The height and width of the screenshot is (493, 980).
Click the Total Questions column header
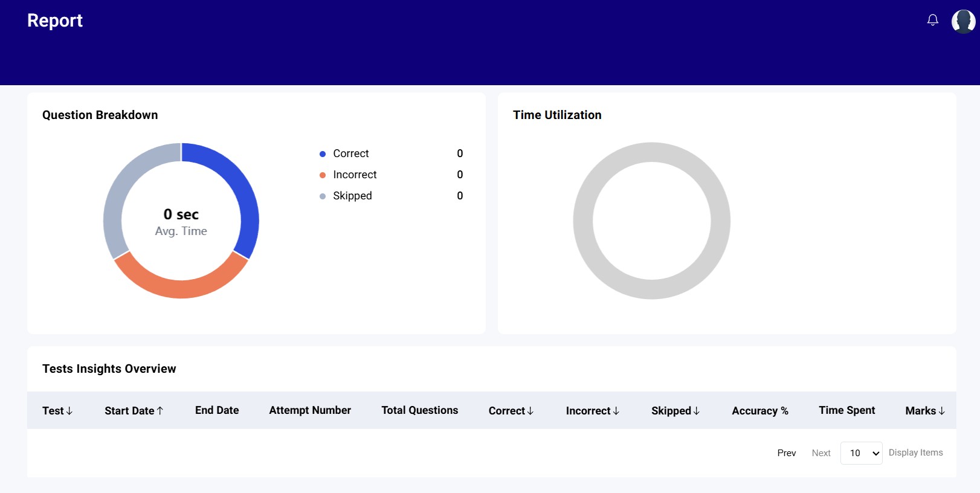coord(419,410)
